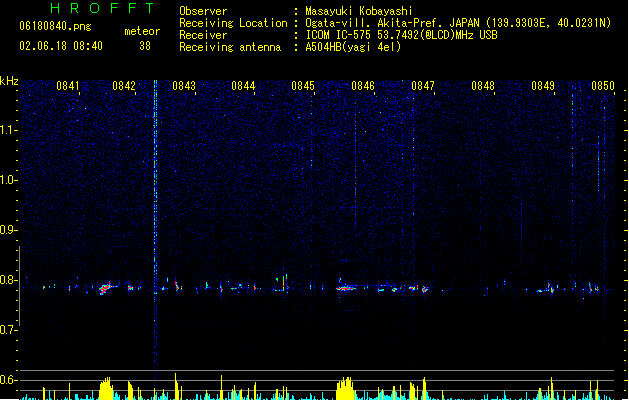629x400 pixels.
Task: Click the timestamp 02.06.18 08:40
Action: click(x=61, y=46)
